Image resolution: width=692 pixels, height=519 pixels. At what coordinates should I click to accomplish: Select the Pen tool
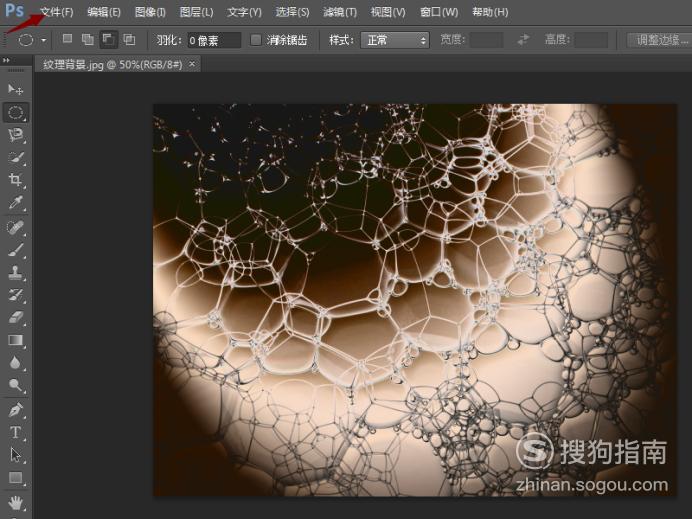pyautogui.click(x=16, y=410)
